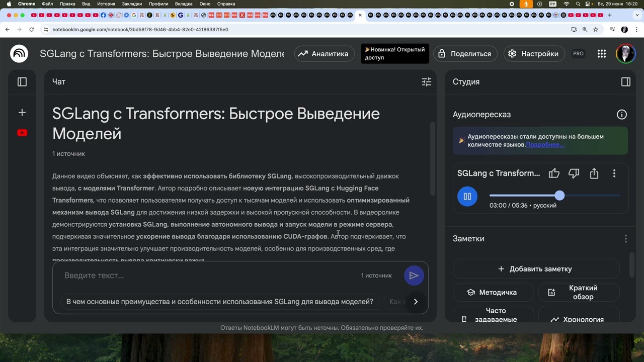Click the notebook title in header
This screenshot has height=362, width=644.
(162, 54)
